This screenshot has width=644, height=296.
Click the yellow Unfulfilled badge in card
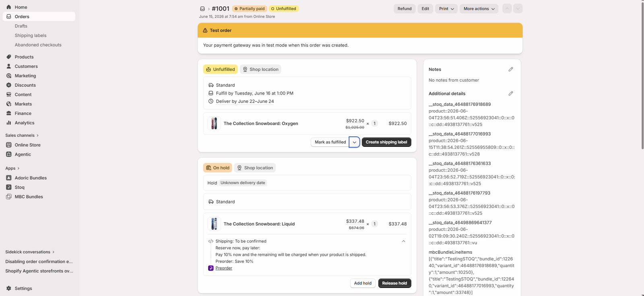[x=220, y=69]
